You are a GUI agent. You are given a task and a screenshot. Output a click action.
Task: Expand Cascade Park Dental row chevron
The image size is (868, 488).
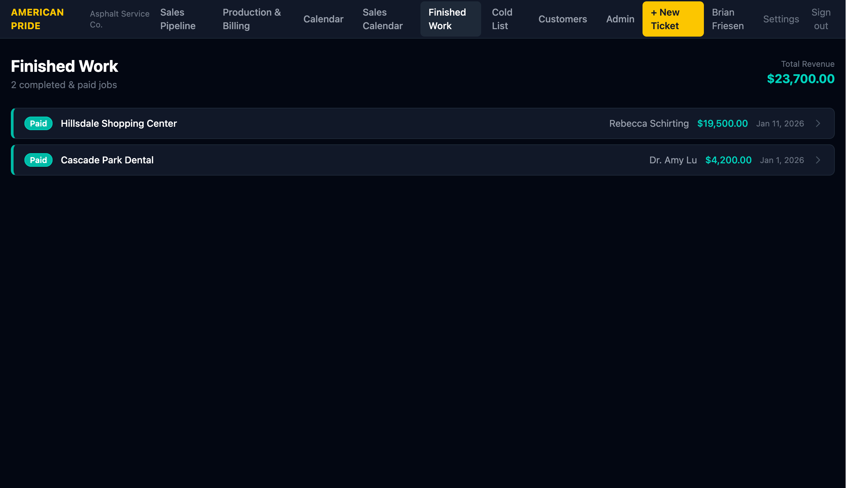(818, 160)
